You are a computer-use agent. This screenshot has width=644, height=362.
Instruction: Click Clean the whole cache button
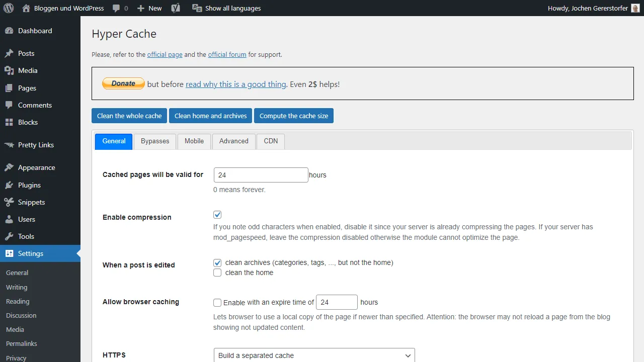129,116
